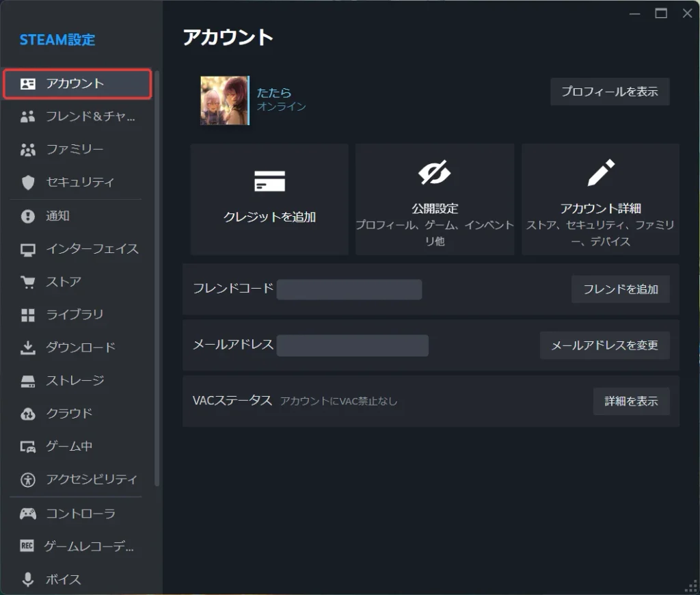Select the インターフェイス tab

point(77,249)
